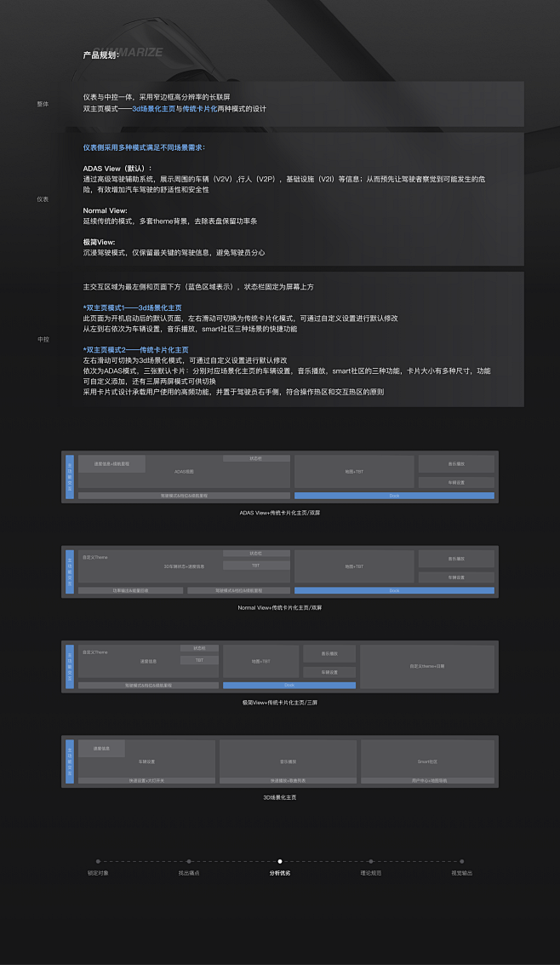Image resolution: width=560 pixels, height=965 pixels.
Task: Click the blue 传统卡片化 text in overview
Action: point(200,108)
